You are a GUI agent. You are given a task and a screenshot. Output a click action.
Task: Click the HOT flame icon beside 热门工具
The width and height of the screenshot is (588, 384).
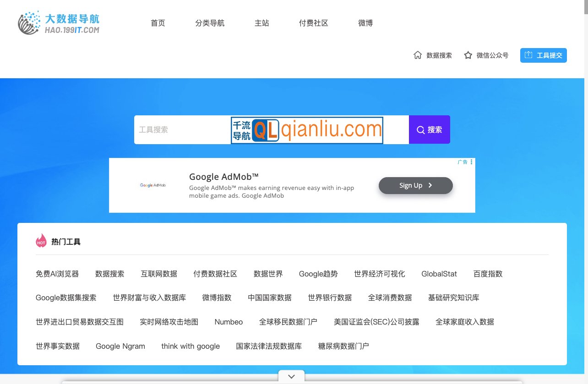(41, 241)
